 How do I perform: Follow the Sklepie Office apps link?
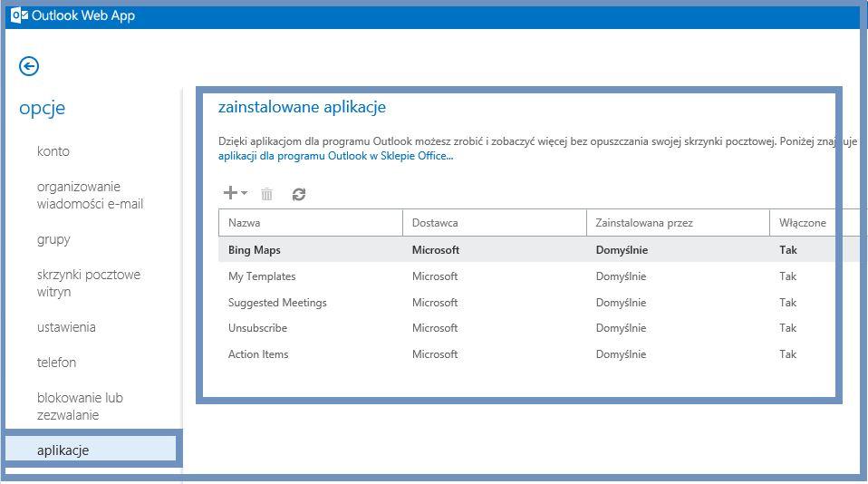[335, 156]
